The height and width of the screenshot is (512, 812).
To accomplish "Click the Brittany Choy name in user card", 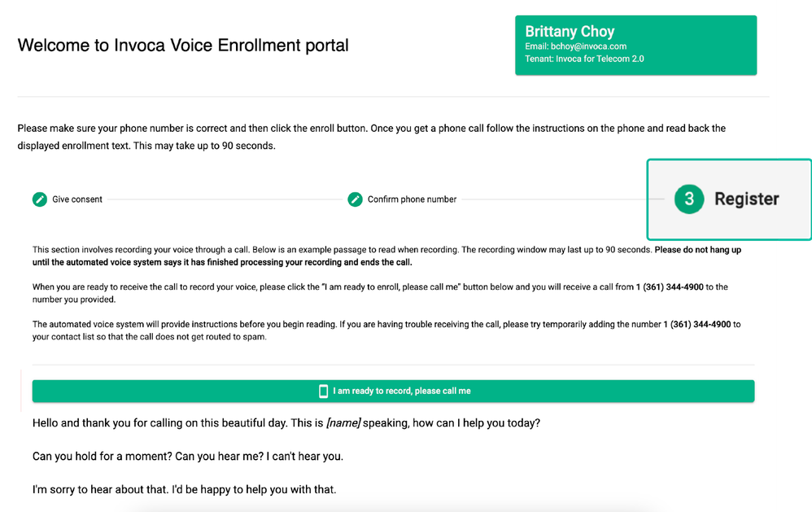I will pyautogui.click(x=570, y=32).
